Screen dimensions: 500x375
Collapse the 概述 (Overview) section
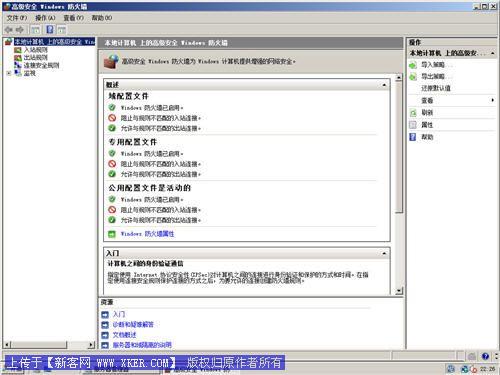pyautogui.click(x=384, y=85)
